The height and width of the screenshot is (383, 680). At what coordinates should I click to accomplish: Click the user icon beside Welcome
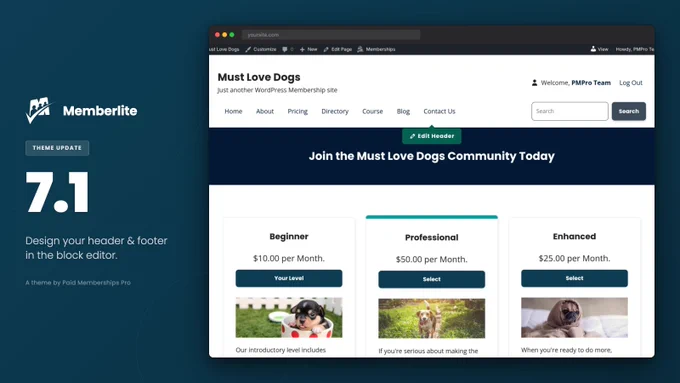tap(534, 82)
